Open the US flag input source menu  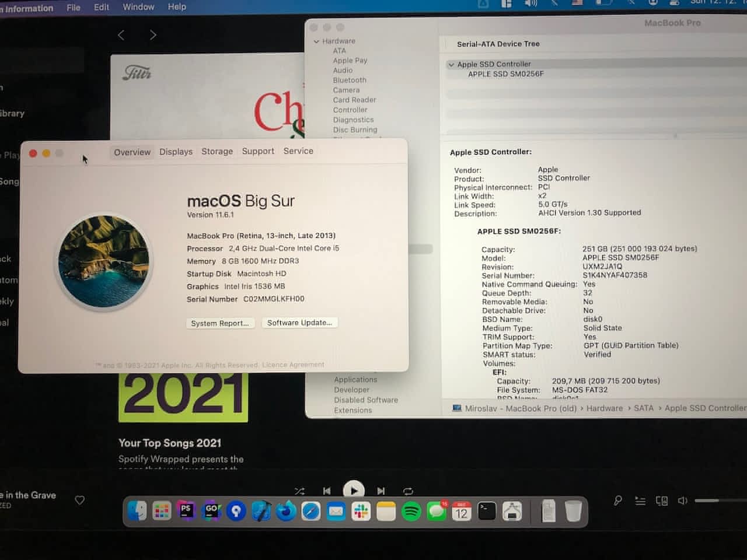[x=577, y=3]
